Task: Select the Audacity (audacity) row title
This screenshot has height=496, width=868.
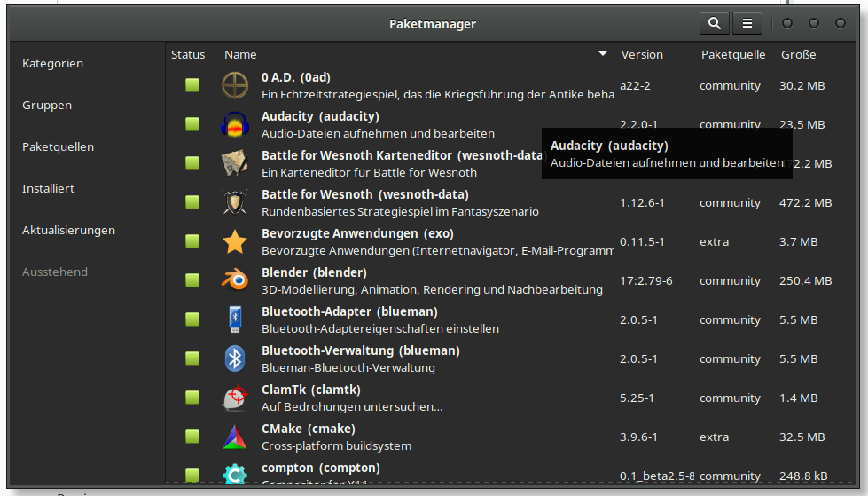Action: coord(321,116)
